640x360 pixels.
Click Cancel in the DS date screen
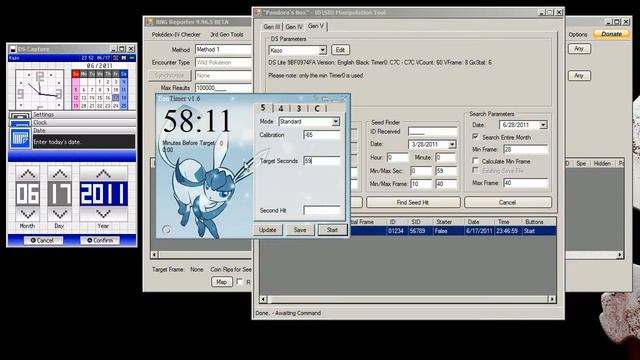(42, 240)
